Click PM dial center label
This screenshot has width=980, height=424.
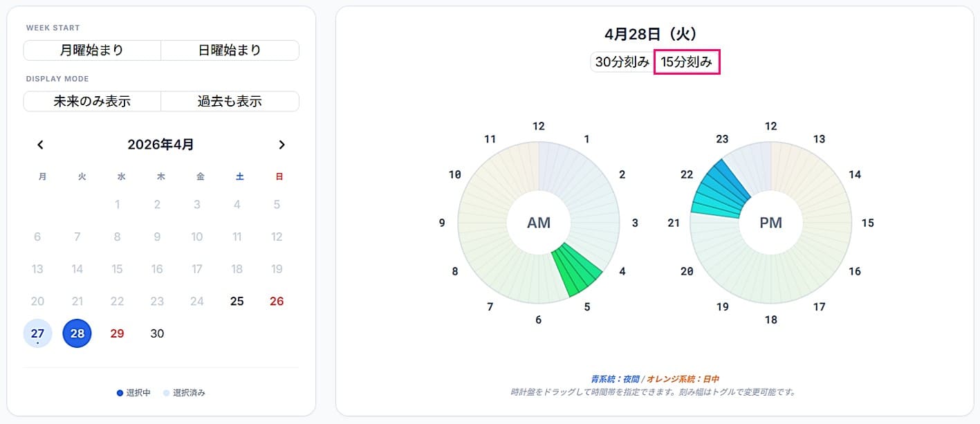click(770, 223)
